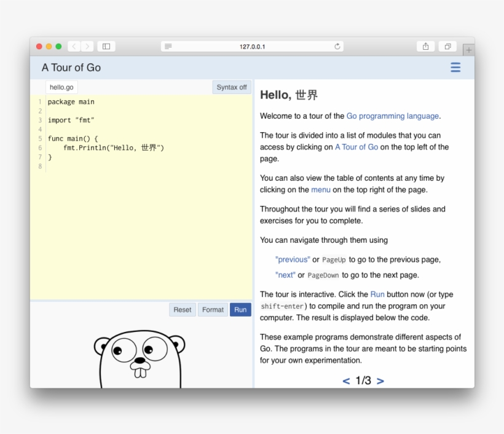
Task: Click the fmt.Println line in the code editor
Action: [114, 148]
